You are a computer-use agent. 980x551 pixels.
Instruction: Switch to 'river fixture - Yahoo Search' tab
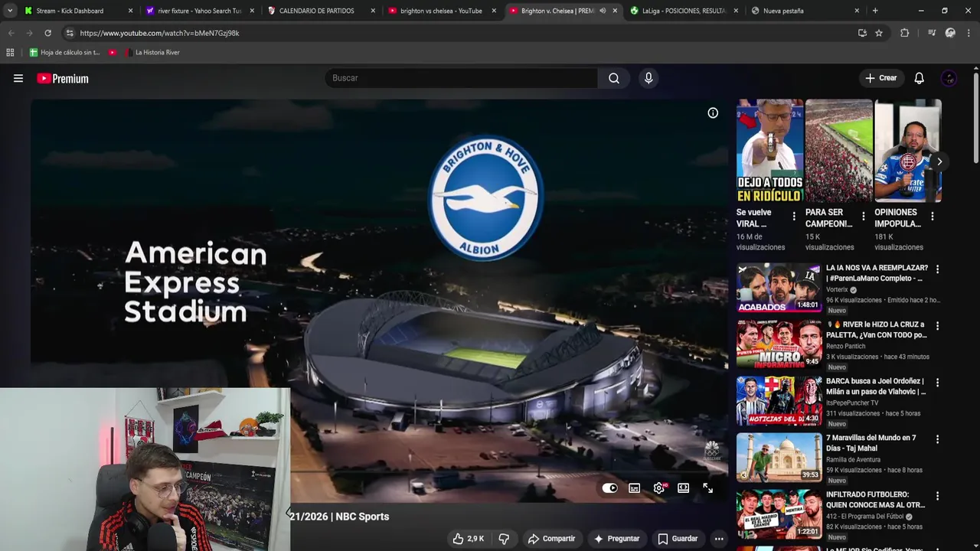pyautogui.click(x=199, y=11)
